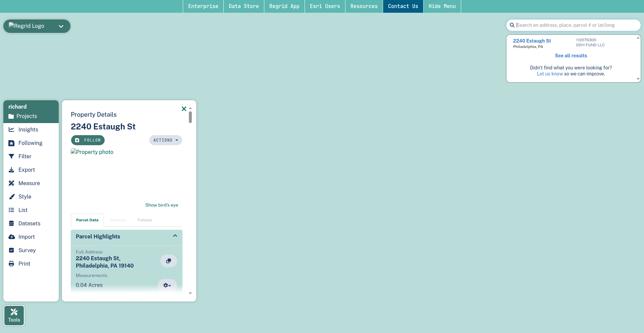Toggle Follow for 2240 Estaugh St

pyautogui.click(x=88, y=140)
